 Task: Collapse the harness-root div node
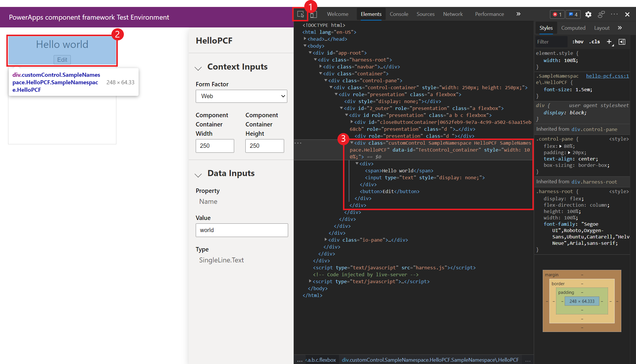point(315,59)
